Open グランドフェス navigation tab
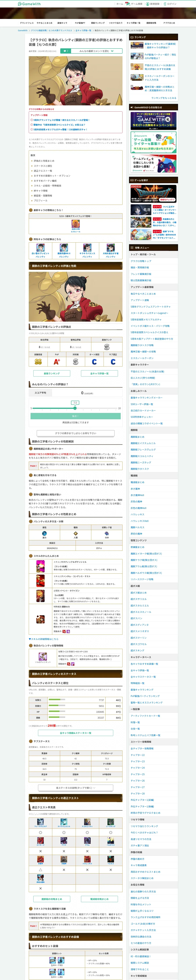Image resolution: width=196 pixels, height=980 pixels. tap(27, 23)
